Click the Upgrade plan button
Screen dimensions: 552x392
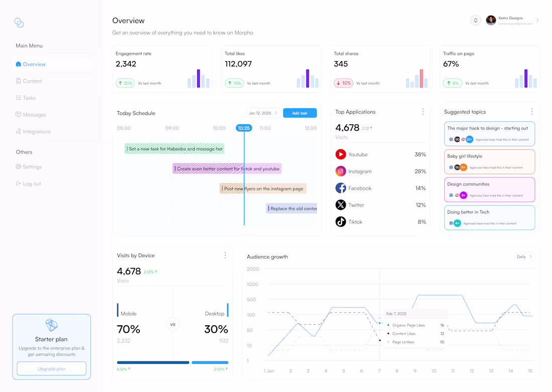coord(51,367)
